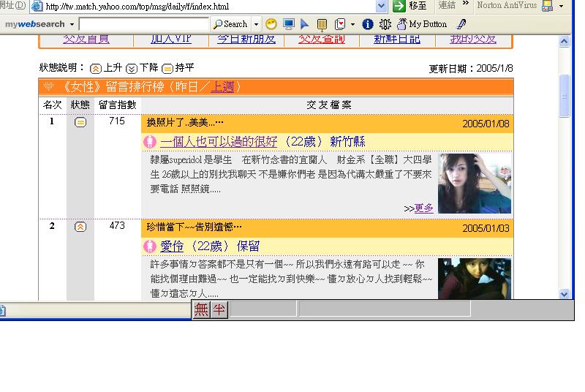585x392 pixels.
Task: Click pink female icon beside 愛伶
Action: click(x=151, y=246)
